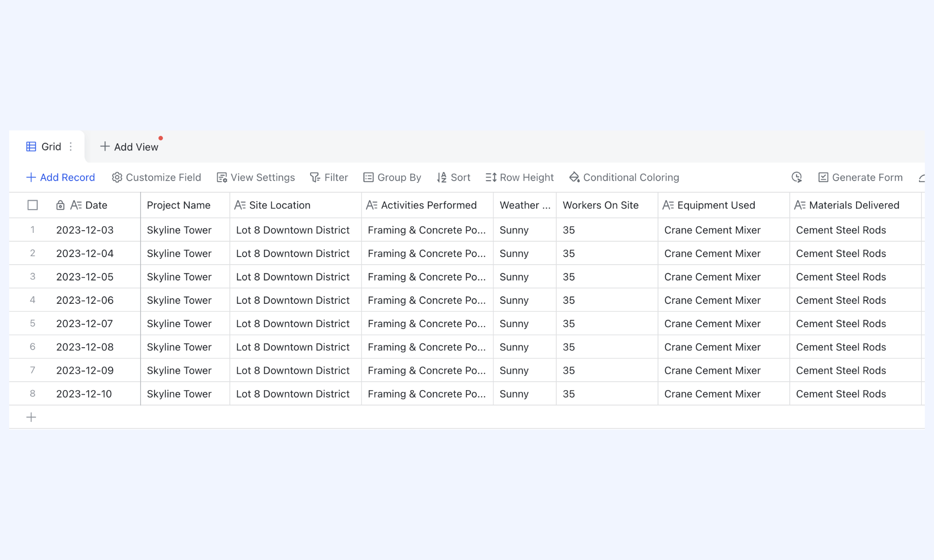934x560 pixels.
Task: Open Customize Field options
Action: pos(156,177)
